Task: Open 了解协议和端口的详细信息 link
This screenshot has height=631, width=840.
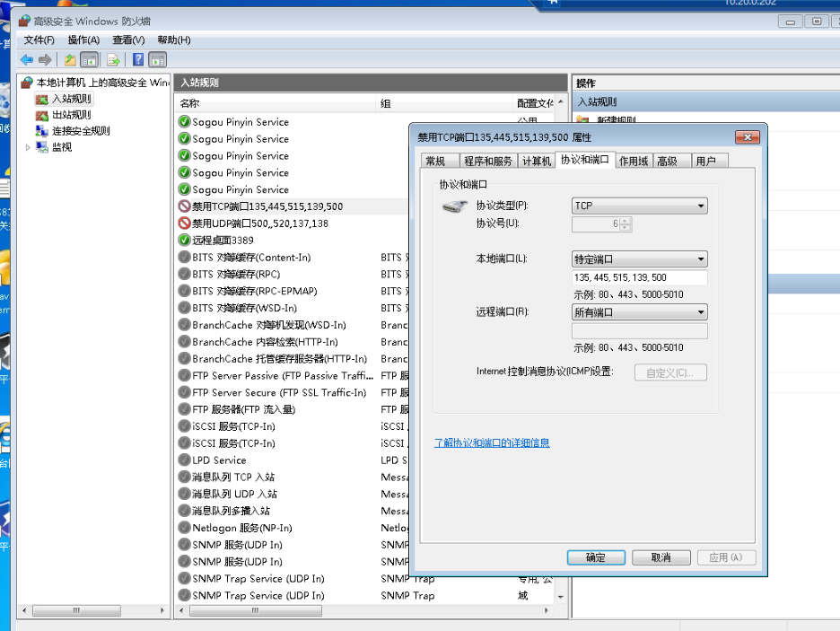Action: (492, 443)
